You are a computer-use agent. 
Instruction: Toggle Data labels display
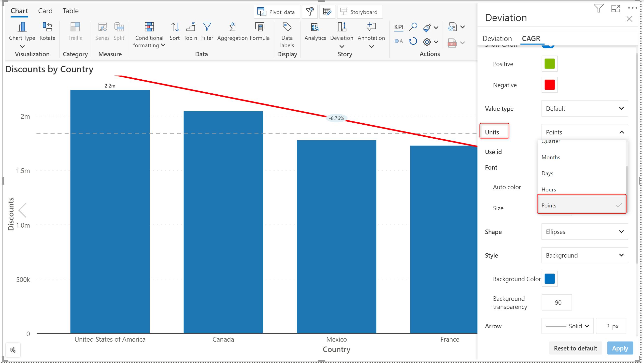tap(287, 27)
